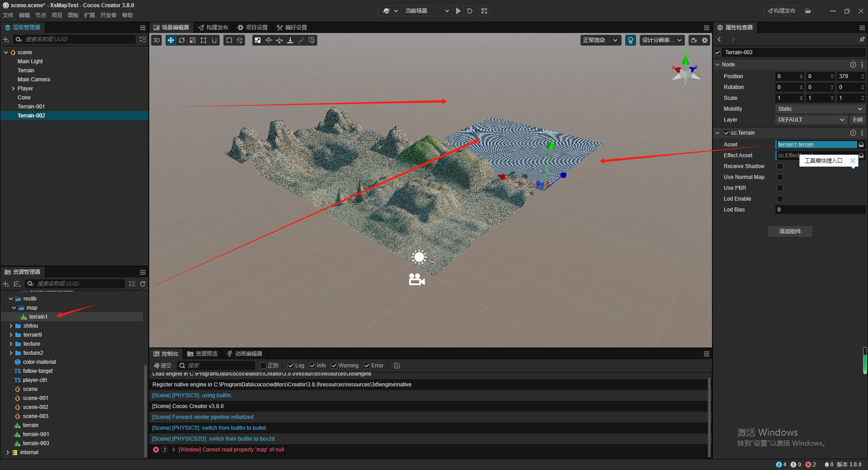The image size is (868, 470).
Task: Select the Rotate gizmo tool
Action: point(182,40)
